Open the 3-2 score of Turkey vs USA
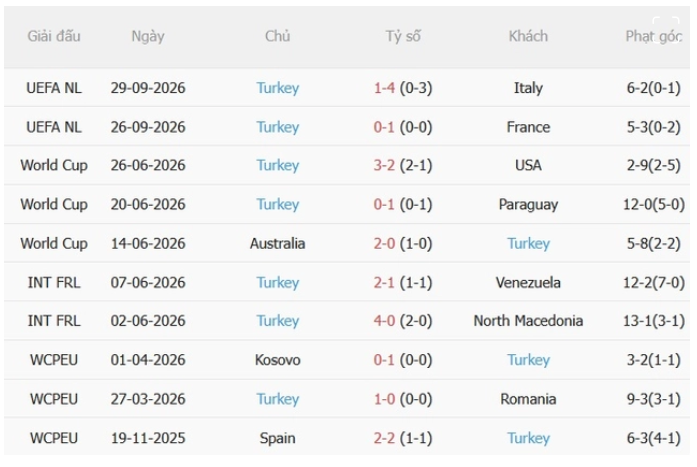The image size is (697, 467). (x=384, y=165)
